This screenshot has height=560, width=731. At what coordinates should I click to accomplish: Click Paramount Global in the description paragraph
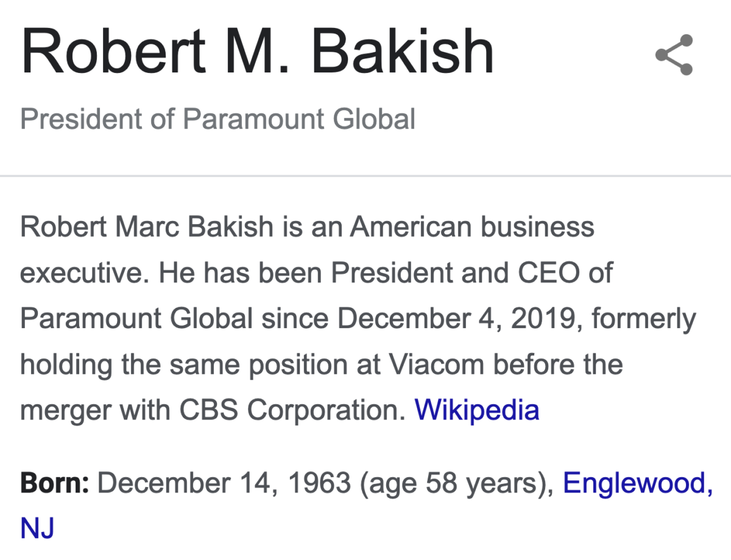[136, 318]
